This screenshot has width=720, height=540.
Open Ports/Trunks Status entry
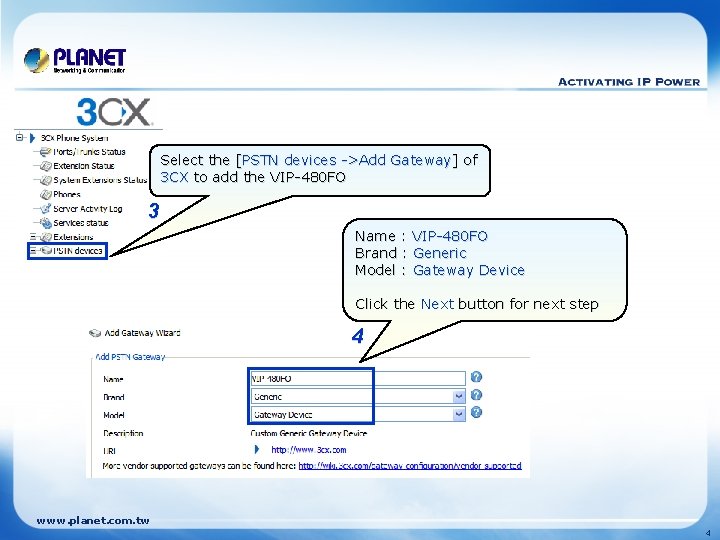(x=89, y=152)
